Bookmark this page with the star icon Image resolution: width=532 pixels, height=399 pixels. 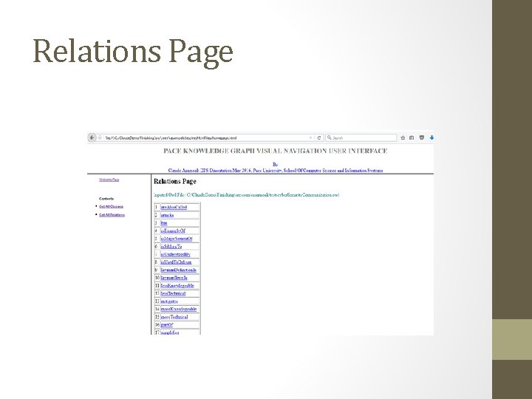pyautogui.click(x=403, y=137)
